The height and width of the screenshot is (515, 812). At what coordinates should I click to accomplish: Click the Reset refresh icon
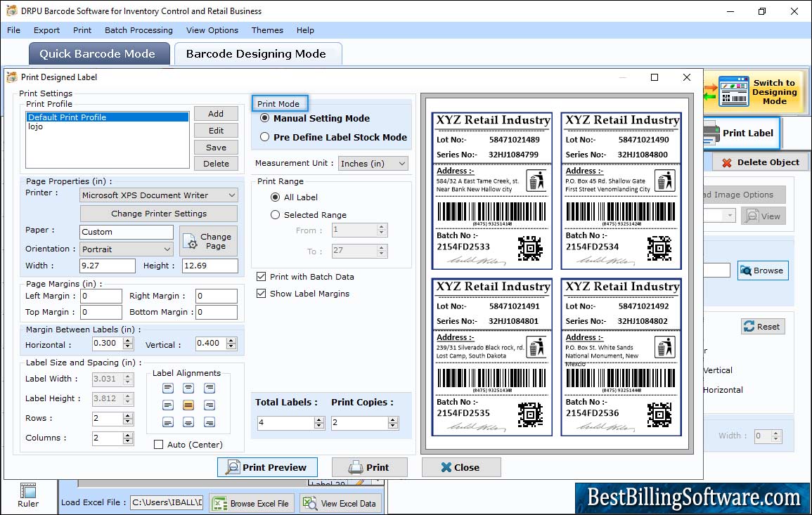click(749, 326)
